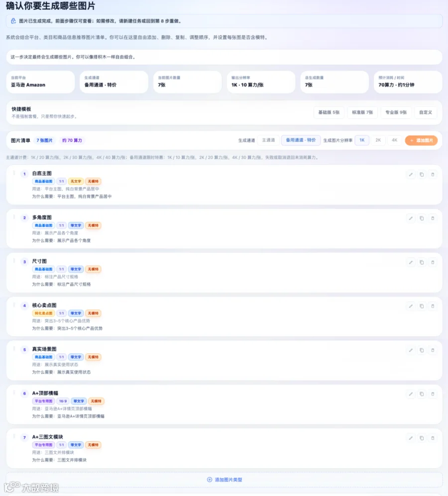Click 添加图片类型 at the bottom
448x496 pixels.
(224, 480)
